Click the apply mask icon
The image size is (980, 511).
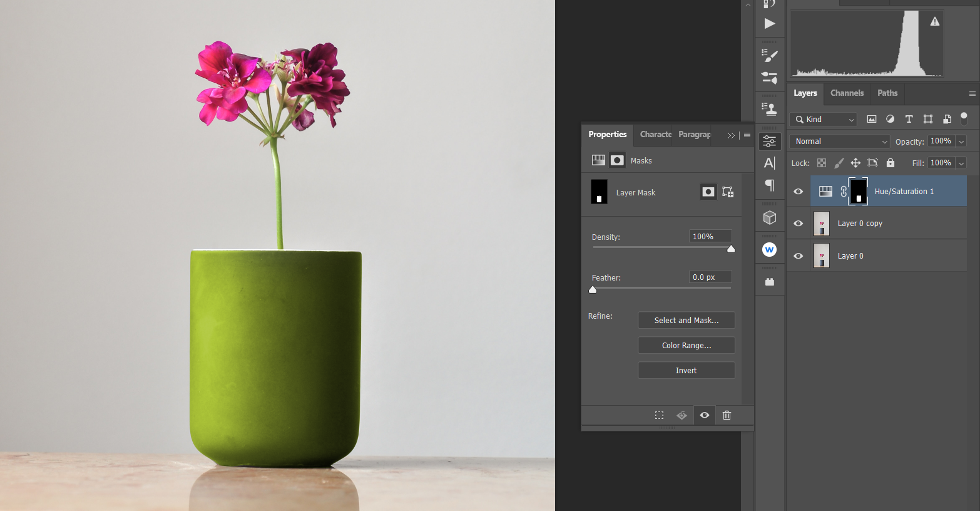point(681,415)
